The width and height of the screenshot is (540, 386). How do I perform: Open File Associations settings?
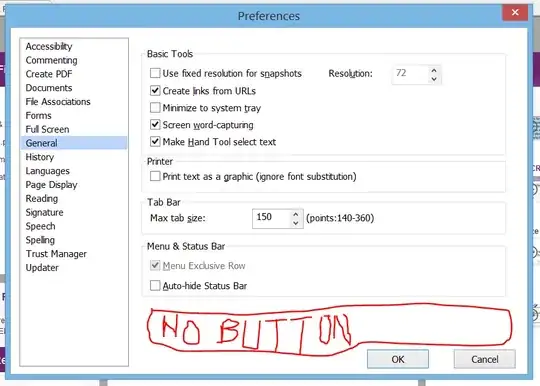(58, 102)
